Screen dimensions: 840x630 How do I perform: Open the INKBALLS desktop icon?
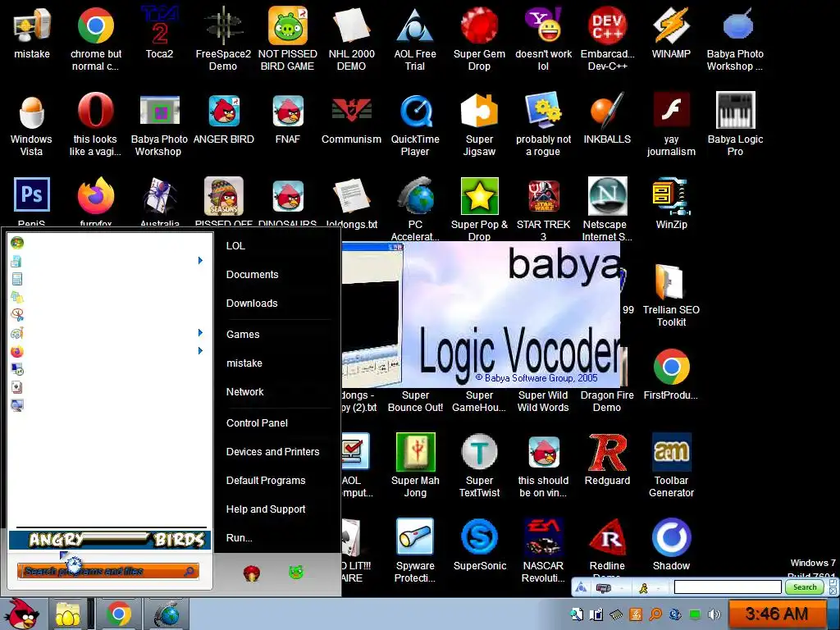point(607,111)
